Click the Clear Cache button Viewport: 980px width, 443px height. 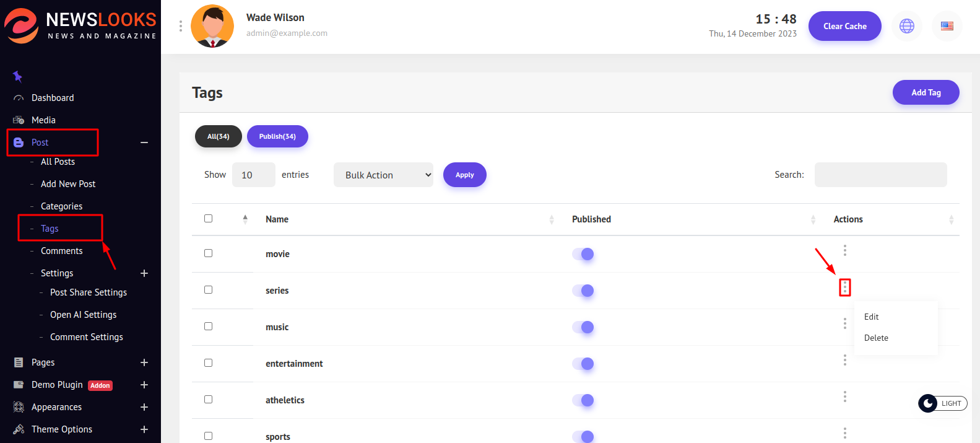click(844, 26)
